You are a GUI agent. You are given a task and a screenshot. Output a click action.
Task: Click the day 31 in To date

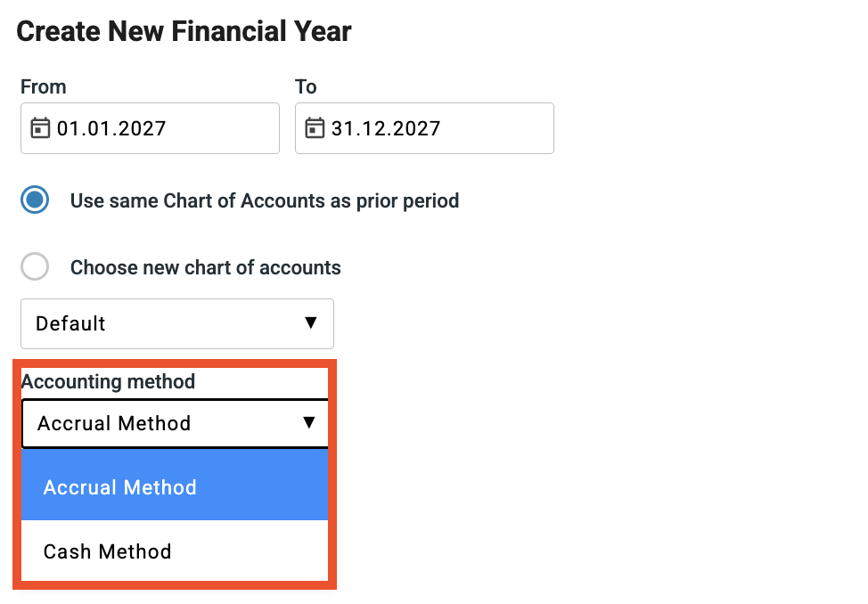[341, 128]
